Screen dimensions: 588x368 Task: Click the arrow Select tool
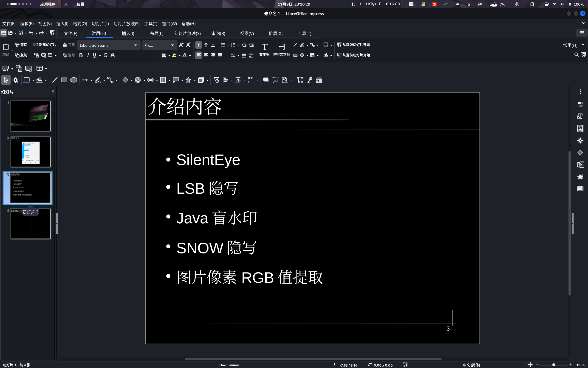6,80
